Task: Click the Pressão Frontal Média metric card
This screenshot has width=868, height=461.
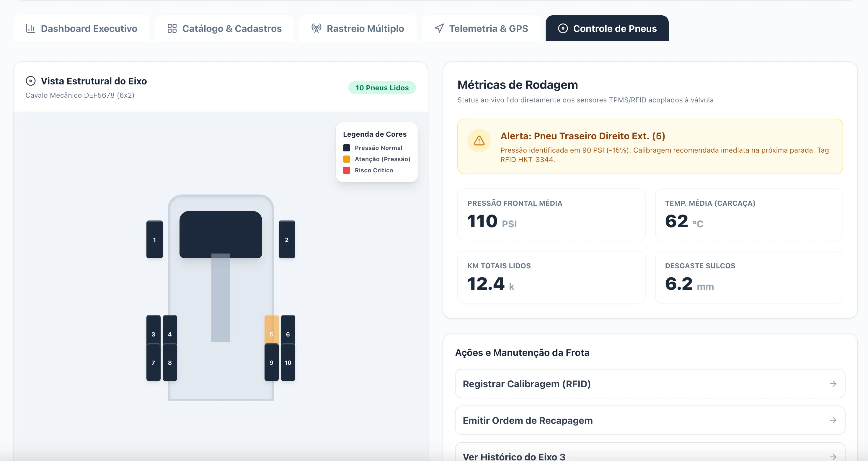Action: pos(551,215)
